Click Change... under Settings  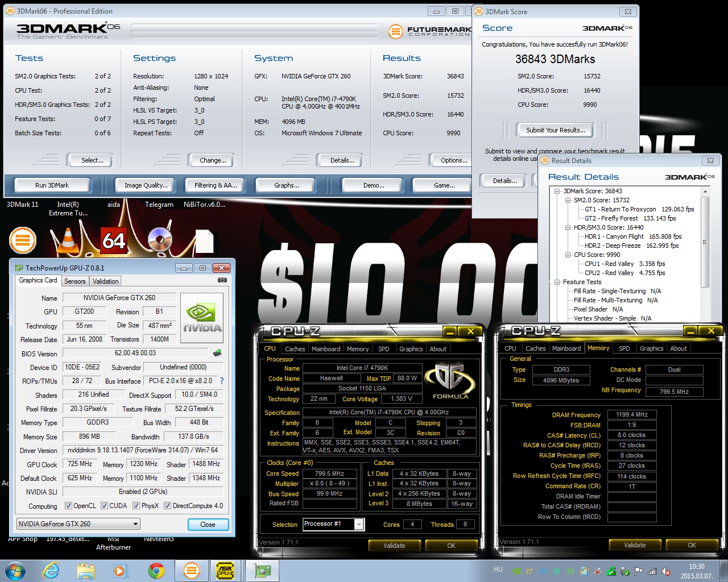[213, 160]
